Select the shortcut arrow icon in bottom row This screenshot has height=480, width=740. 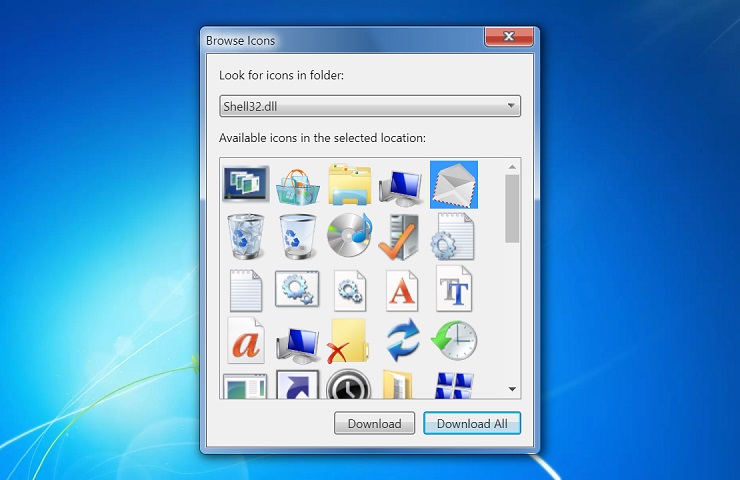pyautogui.click(x=297, y=384)
